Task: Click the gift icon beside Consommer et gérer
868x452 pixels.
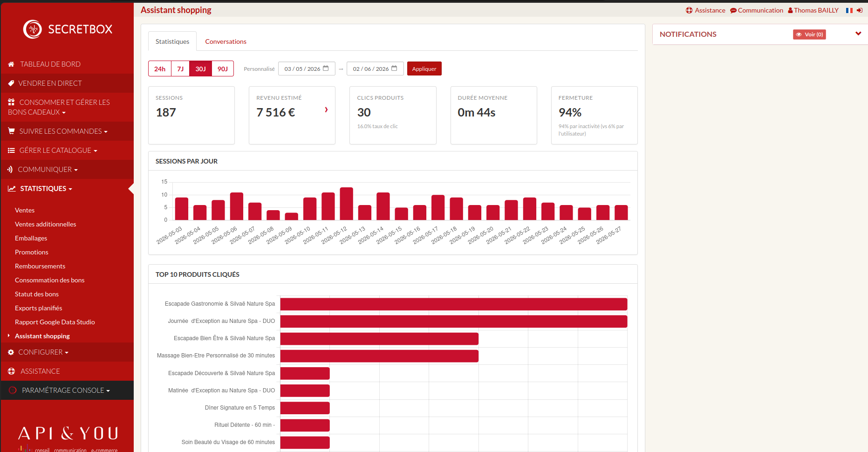Action: pos(11,102)
